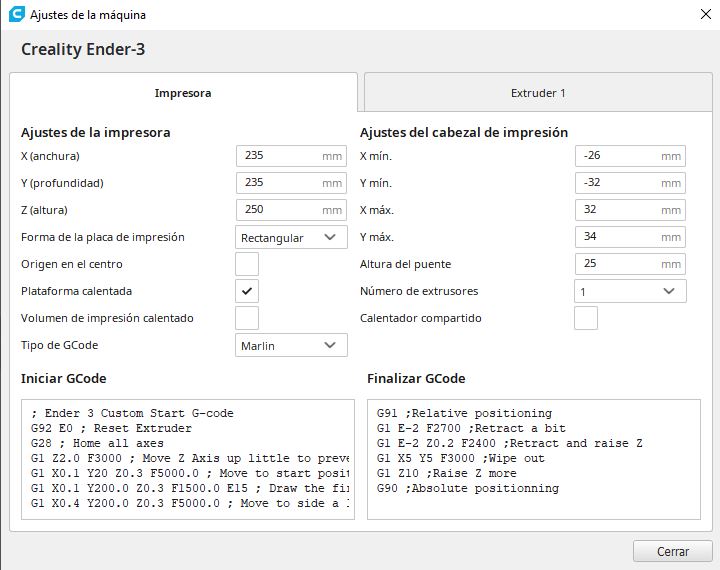
Task: Open the Extruder 1 tab
Action: point(538,93)
